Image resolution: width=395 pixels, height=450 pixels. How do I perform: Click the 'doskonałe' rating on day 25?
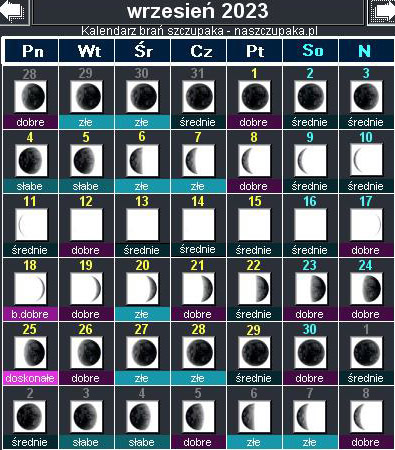[x=30, y=378]
